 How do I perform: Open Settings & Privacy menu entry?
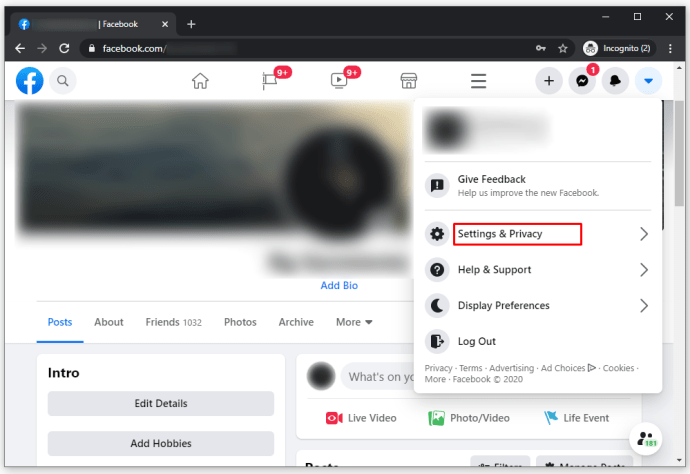pyautogui.click(x=537, y=234)
